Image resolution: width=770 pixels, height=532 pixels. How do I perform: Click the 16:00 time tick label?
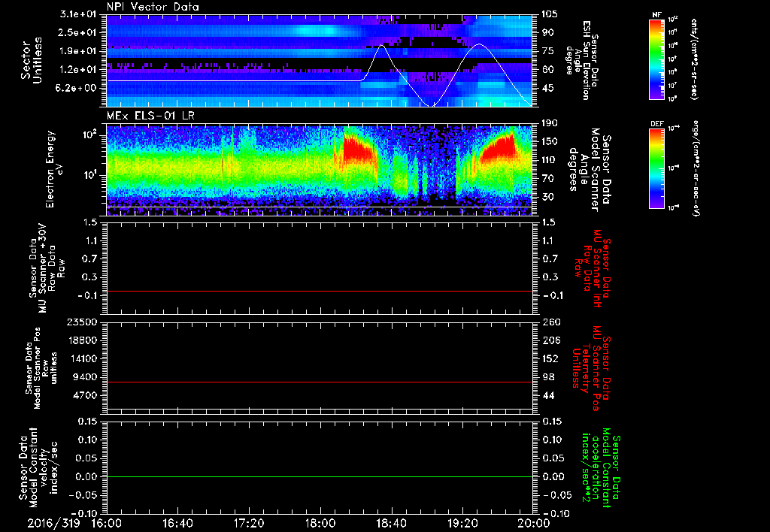[107, 523]
